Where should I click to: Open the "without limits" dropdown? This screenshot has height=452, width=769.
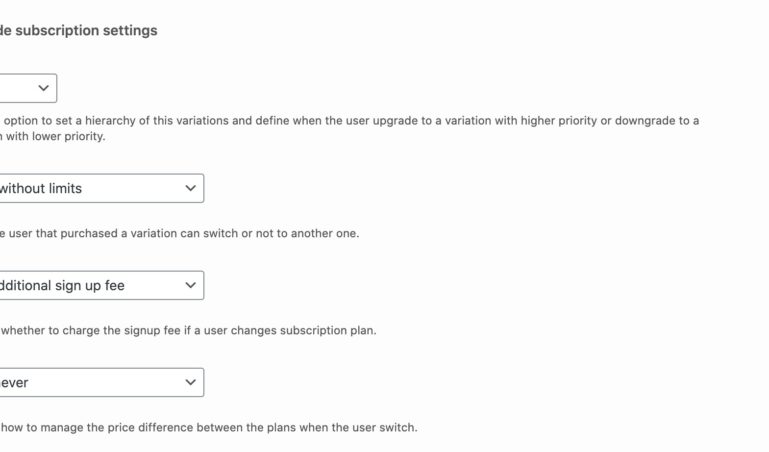(100, 188)
